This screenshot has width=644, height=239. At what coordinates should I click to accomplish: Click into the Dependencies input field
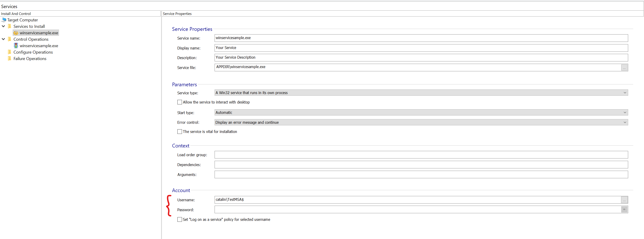(421, 165)
